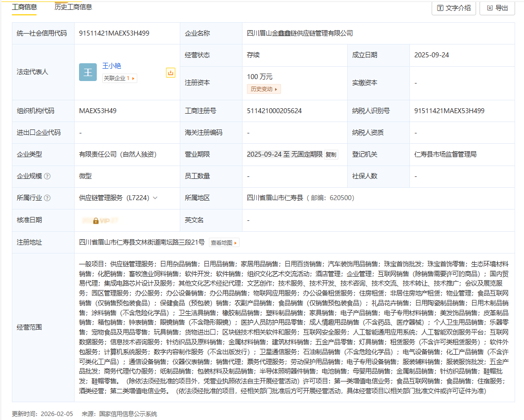This screenshot has height=420, width=524.
Task: Click the 微型 enterprise scale value
Action: pos(85,176)
